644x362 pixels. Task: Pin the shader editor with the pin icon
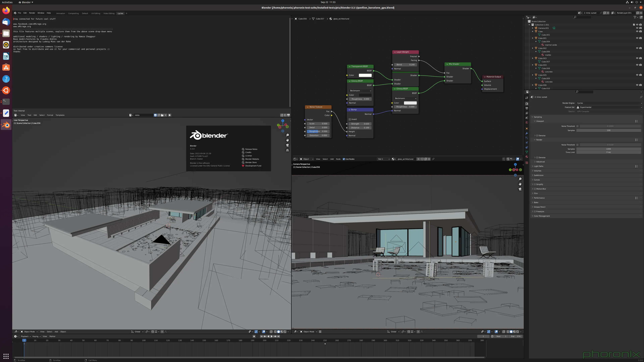pos(433,159)
